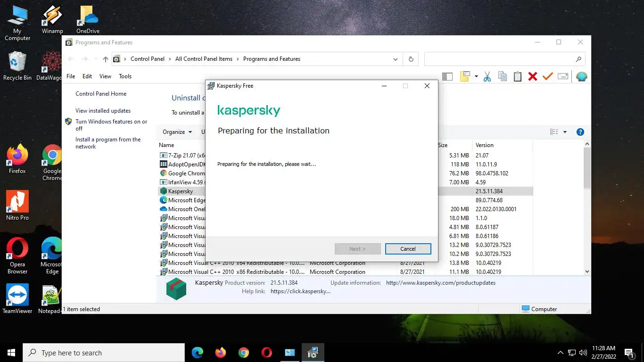Open Firefox from the taskbar

220,353
